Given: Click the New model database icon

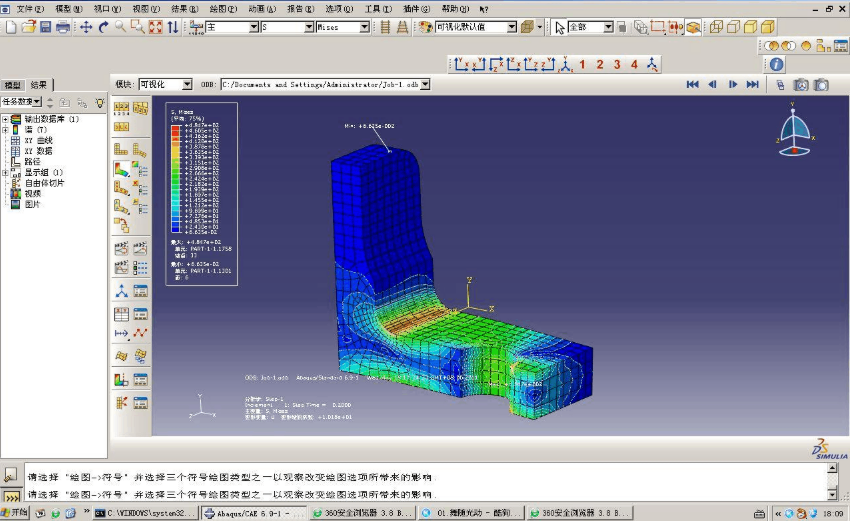Looking at the screenshot, I should 11,27.
